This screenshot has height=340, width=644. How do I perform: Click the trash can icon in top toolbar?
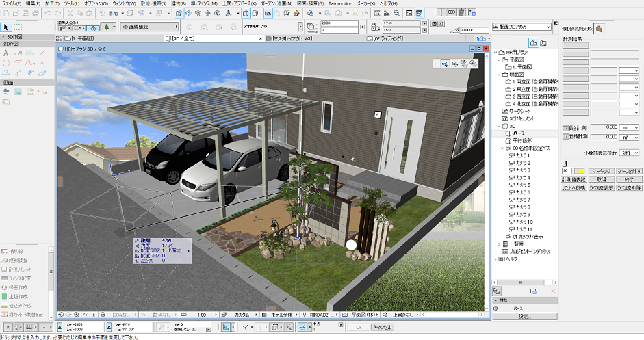[462, 12]
